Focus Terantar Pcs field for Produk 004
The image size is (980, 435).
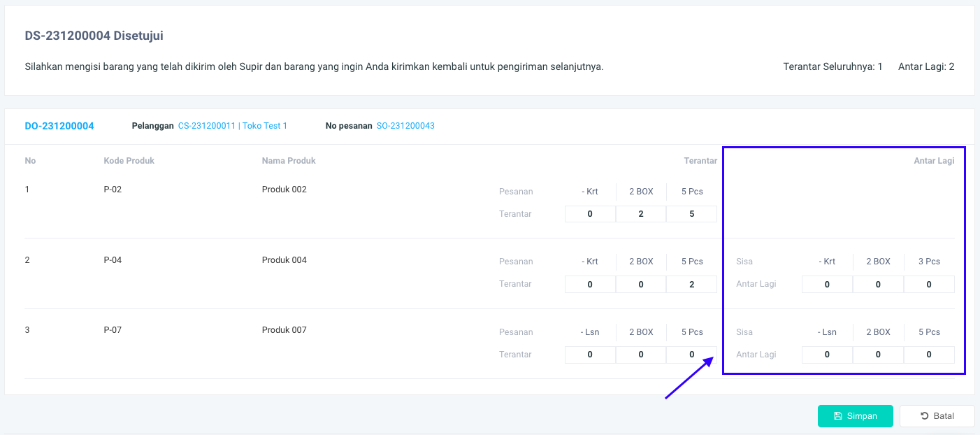tap(691, 284)
